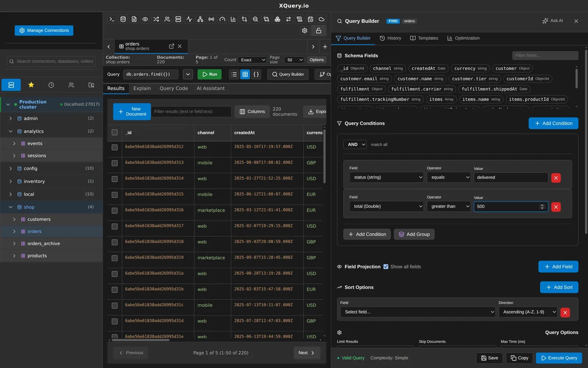Click the activity pulse toolbar icon

click(x=189, y=19)
